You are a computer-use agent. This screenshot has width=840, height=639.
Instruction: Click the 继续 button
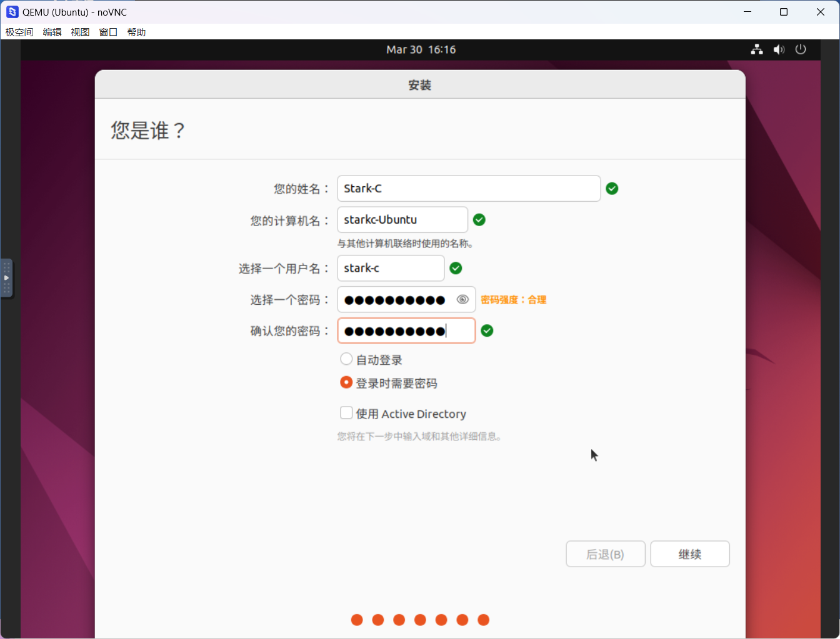[x=690, y=554]
